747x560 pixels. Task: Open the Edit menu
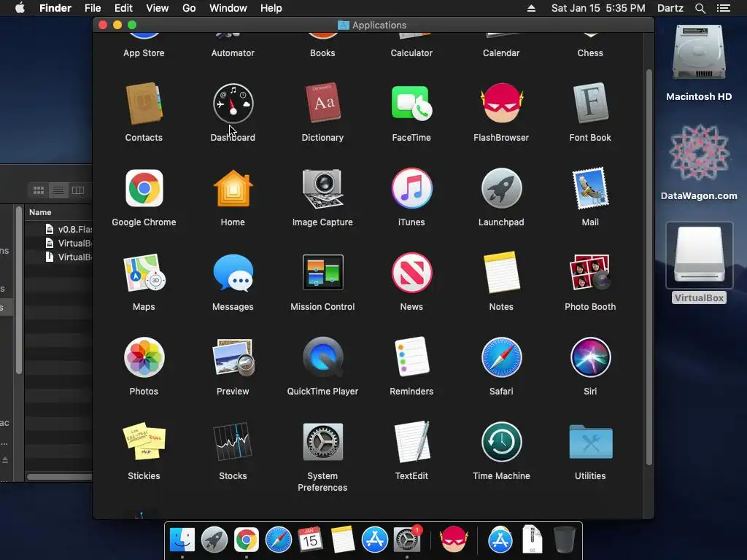pos(123,8)
